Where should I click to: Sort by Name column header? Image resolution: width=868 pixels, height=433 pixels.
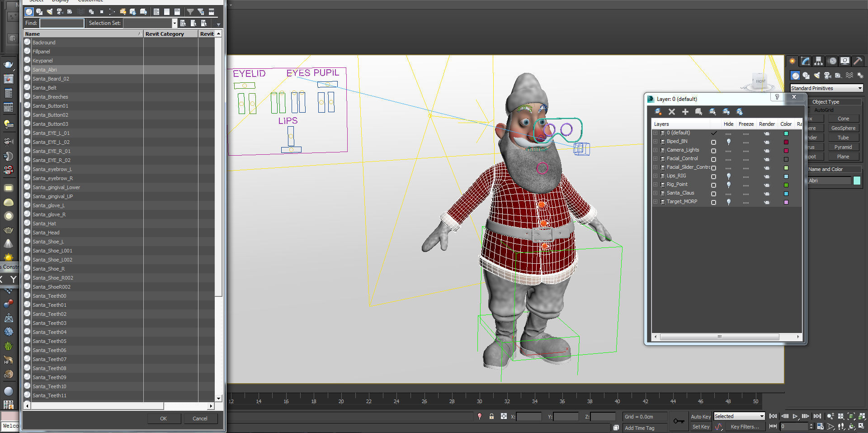click(x=83, y=34)
